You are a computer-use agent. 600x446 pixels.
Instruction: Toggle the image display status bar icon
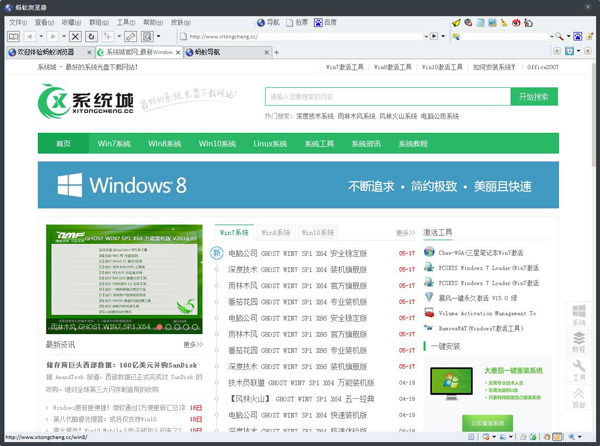coord(502,437)
